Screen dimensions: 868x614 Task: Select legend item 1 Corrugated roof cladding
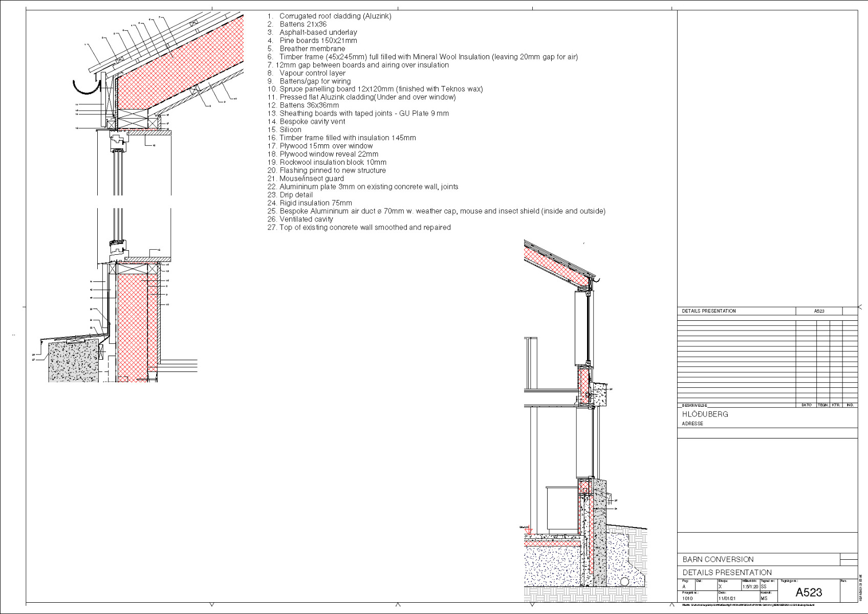click(x=329, y=16)
